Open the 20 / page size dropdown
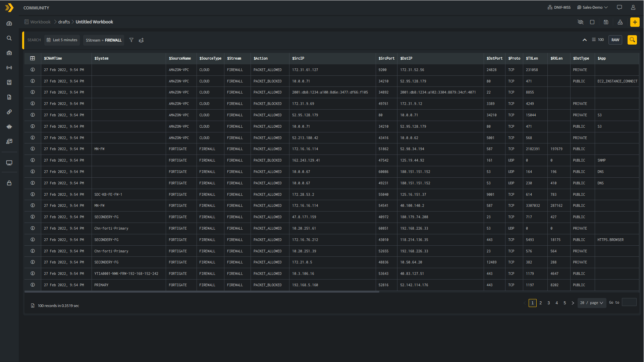Image resolution: width=644 pixels, height=362 pixels. pyautogui.click(x=592, y=303)
